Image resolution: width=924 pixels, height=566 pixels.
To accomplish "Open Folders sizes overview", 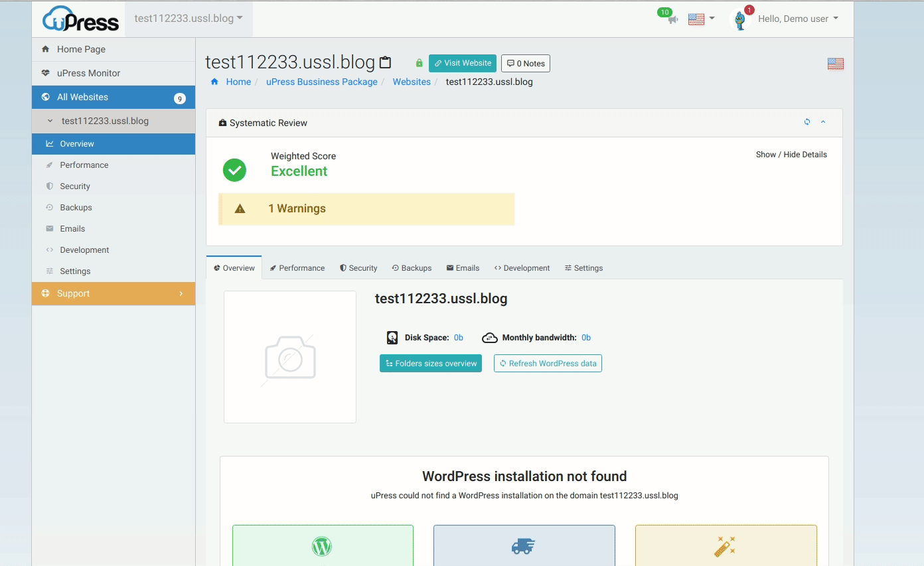I will (x=430, y=363).
